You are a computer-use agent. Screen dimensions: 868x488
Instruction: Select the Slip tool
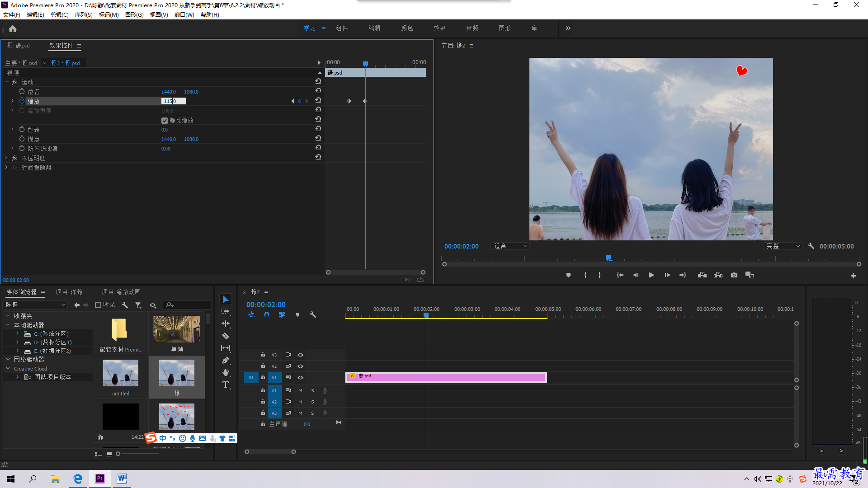click(226, 348)
